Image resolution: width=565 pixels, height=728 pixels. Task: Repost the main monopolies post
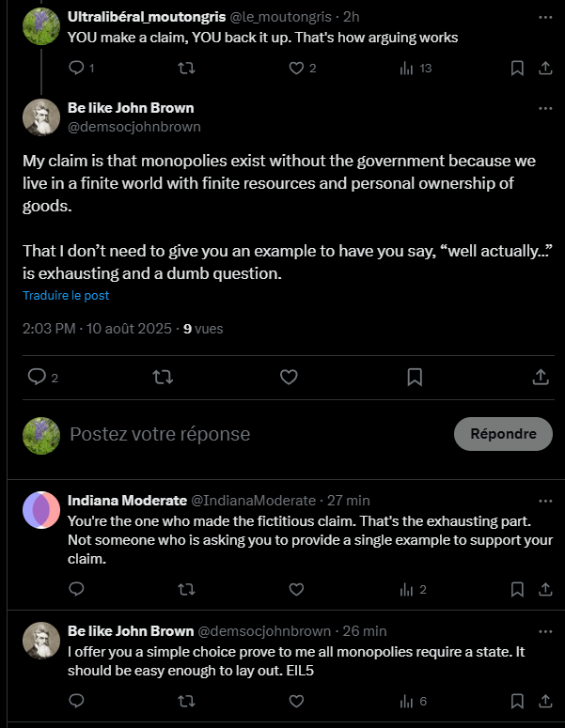tap(163, 377)
